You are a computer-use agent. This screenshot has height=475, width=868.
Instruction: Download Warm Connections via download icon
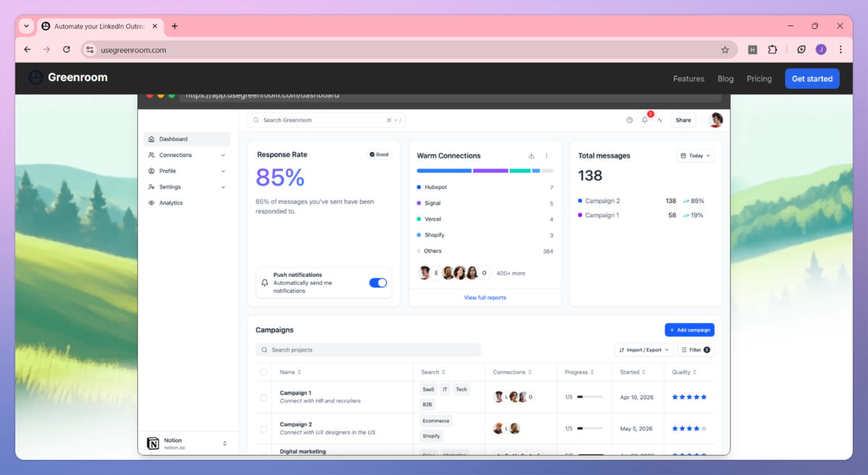pyautogui.click(x=531, y=155)
